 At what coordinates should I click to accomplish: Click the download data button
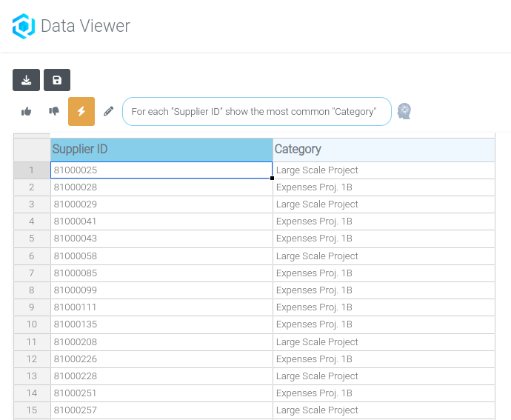click(26, 80)
